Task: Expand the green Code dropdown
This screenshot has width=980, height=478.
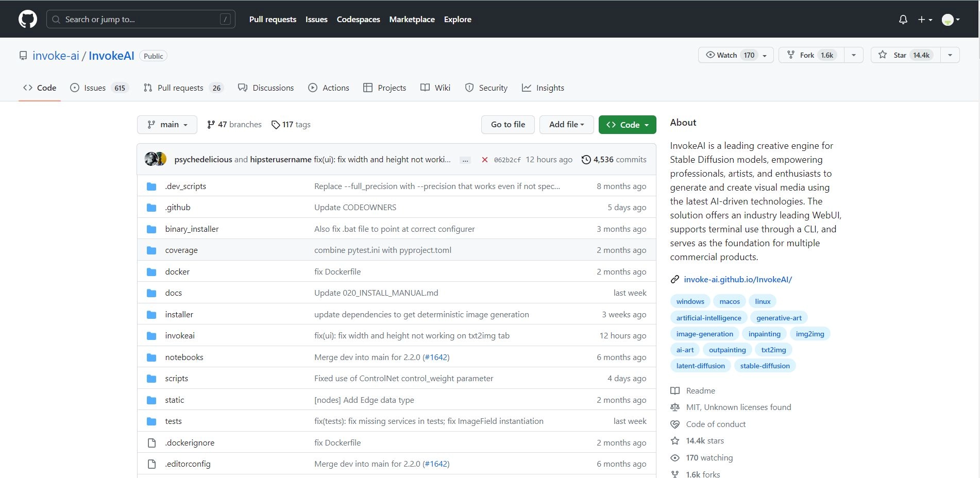Action: (627, 125)
